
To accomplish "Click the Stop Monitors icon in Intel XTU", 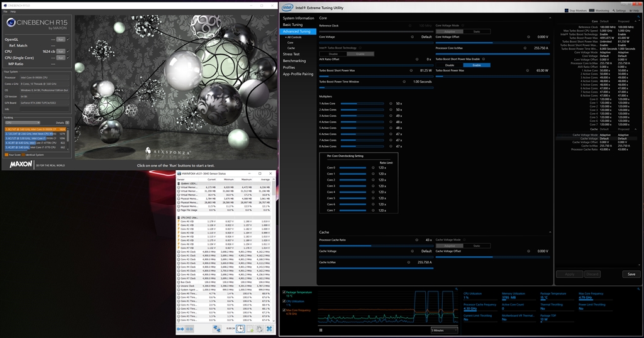I will (x=567, y=11).
